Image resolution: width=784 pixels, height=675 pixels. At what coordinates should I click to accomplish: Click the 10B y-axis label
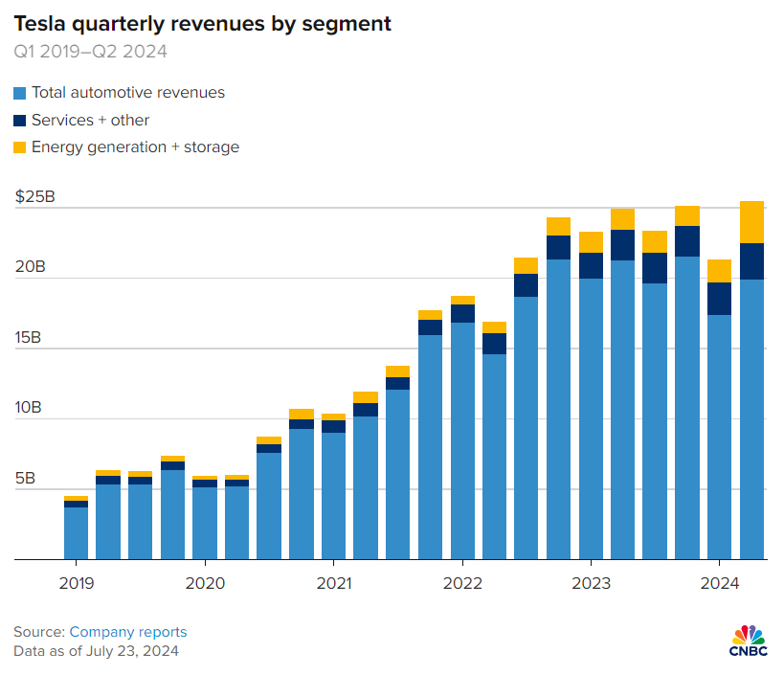[x=28, y=408]
